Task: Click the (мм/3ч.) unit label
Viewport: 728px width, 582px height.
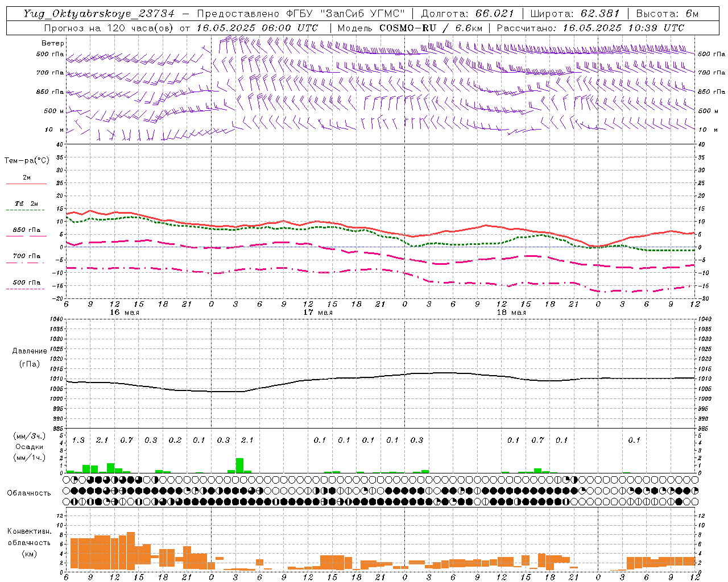Action: tap(29, 436)
